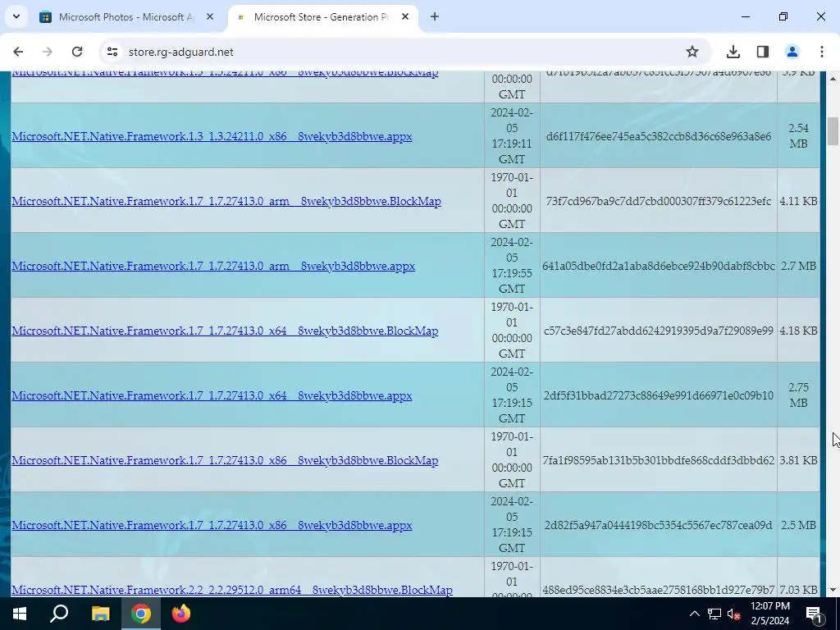Click the 2024-02-05 17:19:15 date of x64 appx
The height and width of the screenshot is (630, 840).
tap(512, 395)
